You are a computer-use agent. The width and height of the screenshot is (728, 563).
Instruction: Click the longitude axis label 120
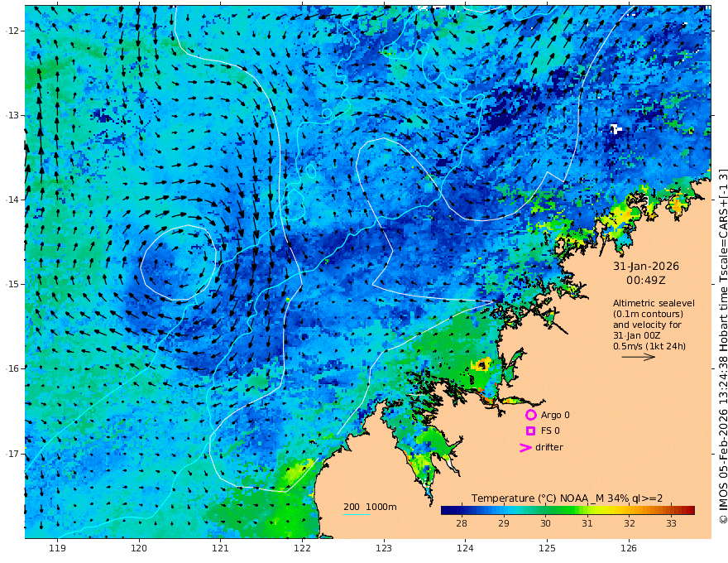pyautogui.click(x=139, y=549)
